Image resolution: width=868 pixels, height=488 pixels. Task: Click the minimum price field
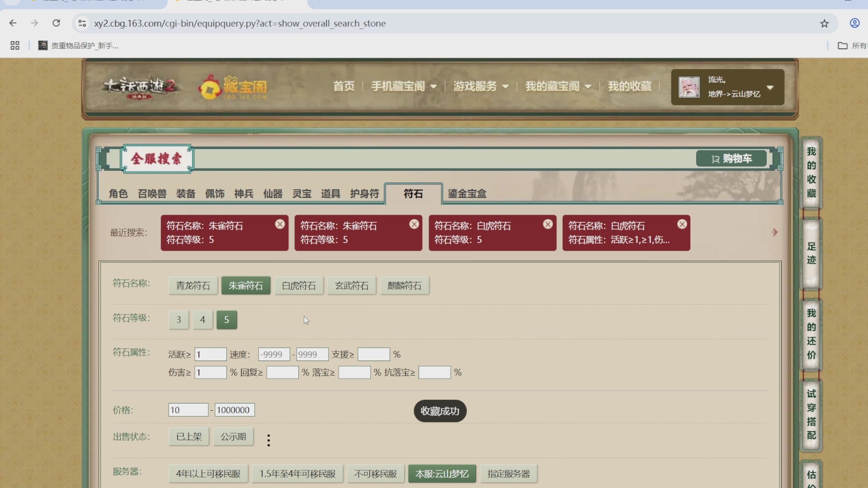pos(189,410)
